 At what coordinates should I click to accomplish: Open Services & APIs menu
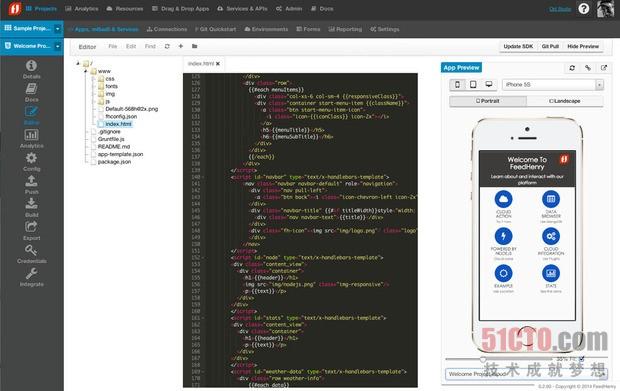pos(242,8)
